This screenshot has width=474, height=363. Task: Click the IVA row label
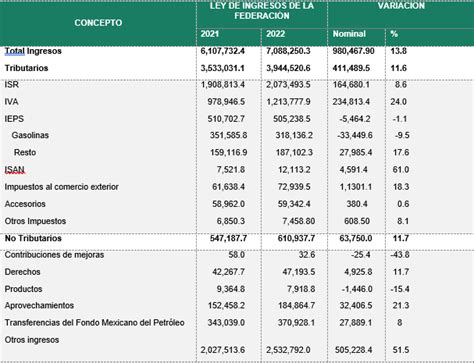click(x=11, y=102)
